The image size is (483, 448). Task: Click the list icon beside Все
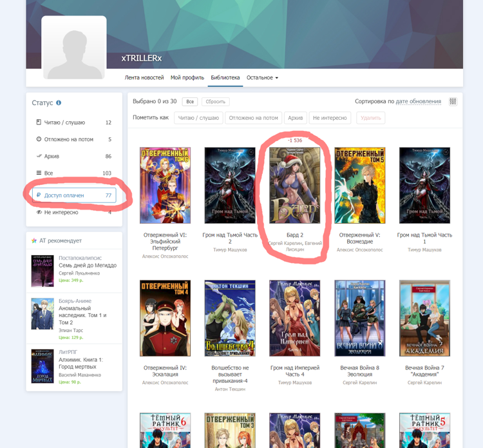39,173
